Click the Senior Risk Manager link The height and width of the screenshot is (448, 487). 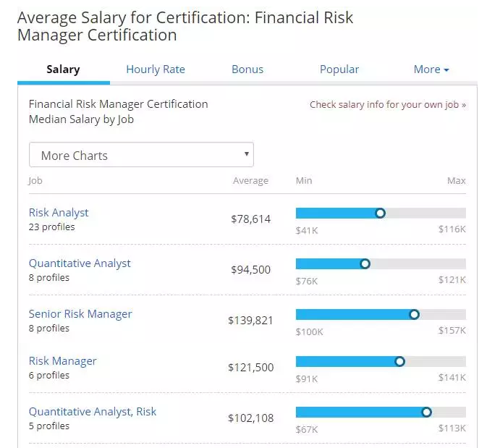(x=80, y=314)
